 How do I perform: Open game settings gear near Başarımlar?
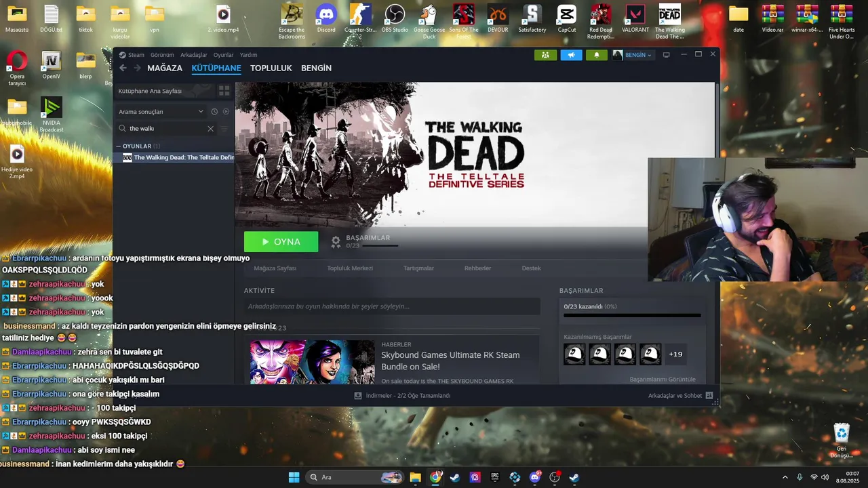[336, 241]
